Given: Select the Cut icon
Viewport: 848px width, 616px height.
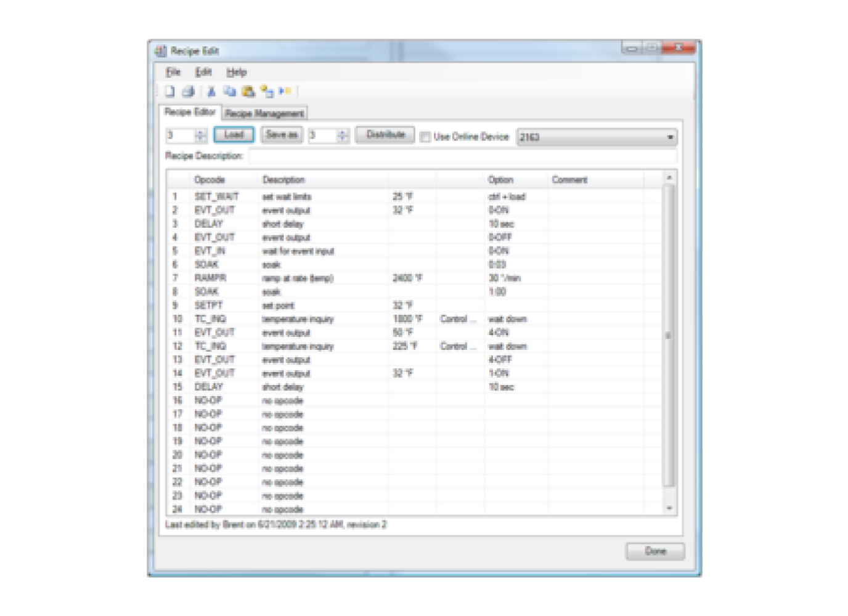Looking at the screenshot, I should (210, 91).
